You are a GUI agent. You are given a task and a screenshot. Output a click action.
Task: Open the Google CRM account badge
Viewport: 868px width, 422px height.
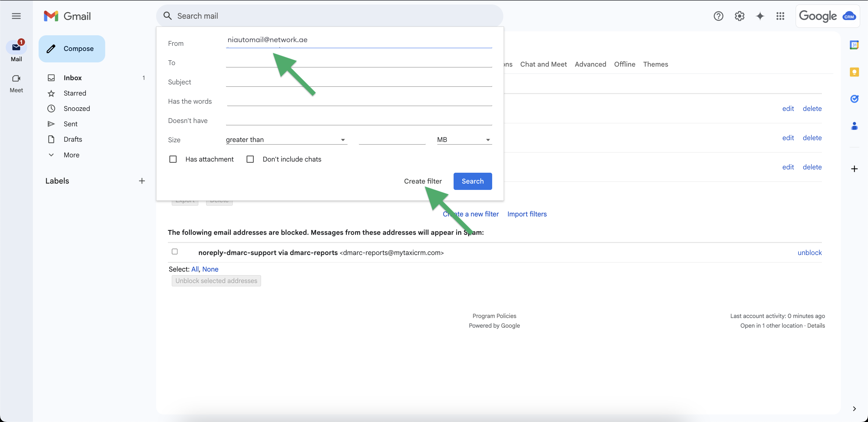click(x=828, y=16)
